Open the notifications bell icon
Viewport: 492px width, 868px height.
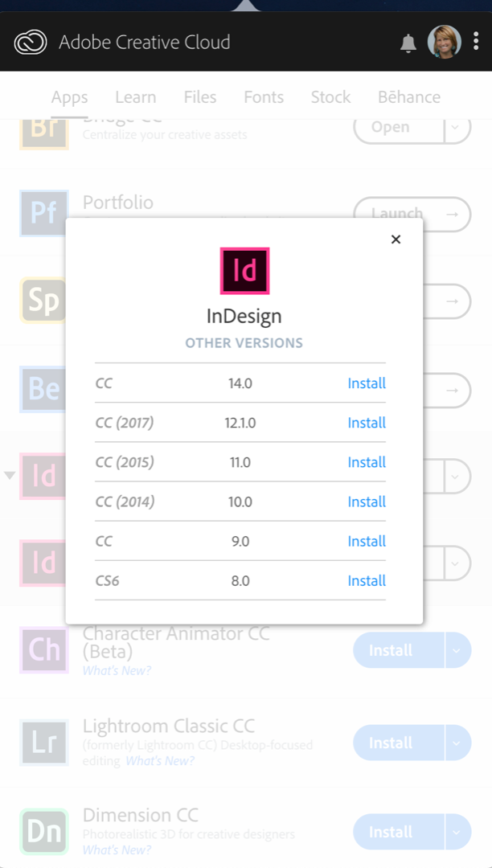(408, 43)
